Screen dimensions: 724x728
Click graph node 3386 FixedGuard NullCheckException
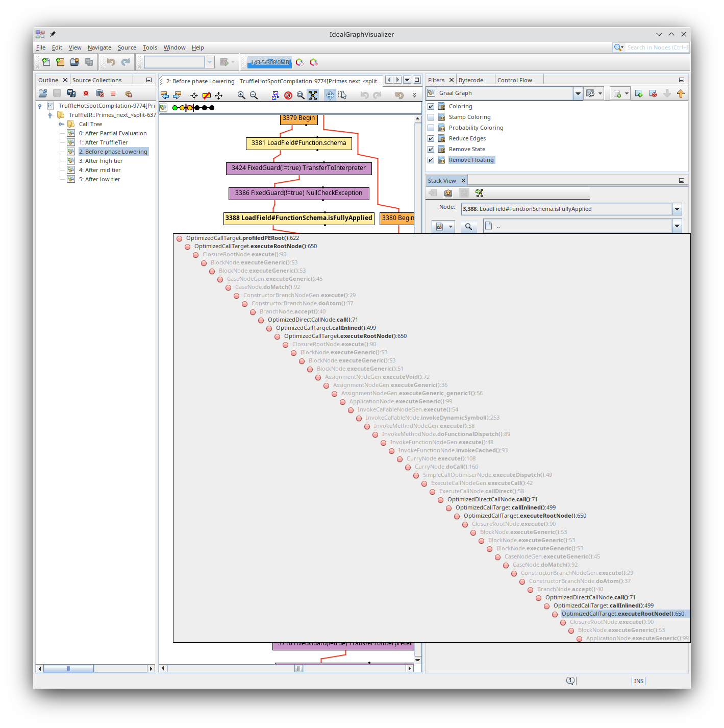click(298, 193)
